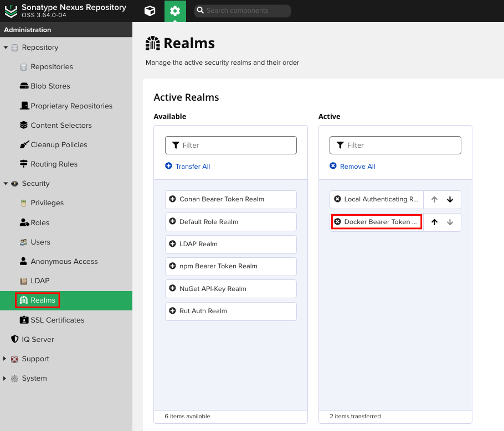Open Cleanup Policies page
This screenshot has height=431, width=504.
pyautogui.click(x=59, y=144)
